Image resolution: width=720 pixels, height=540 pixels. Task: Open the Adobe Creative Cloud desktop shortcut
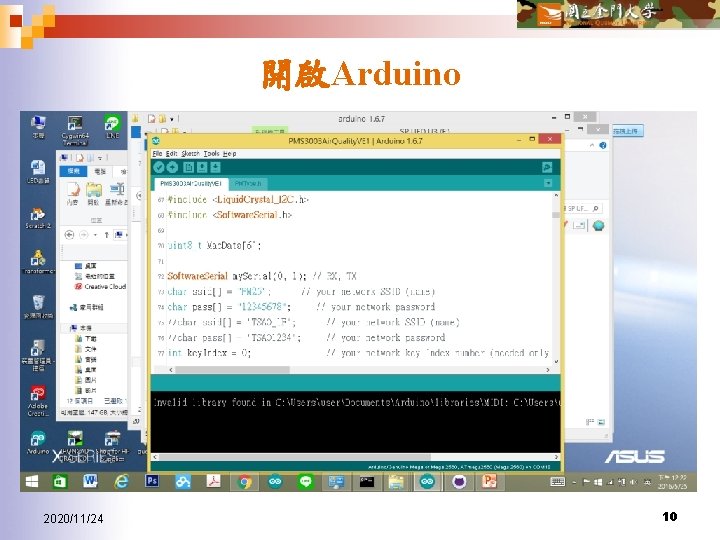click(38, 401)
